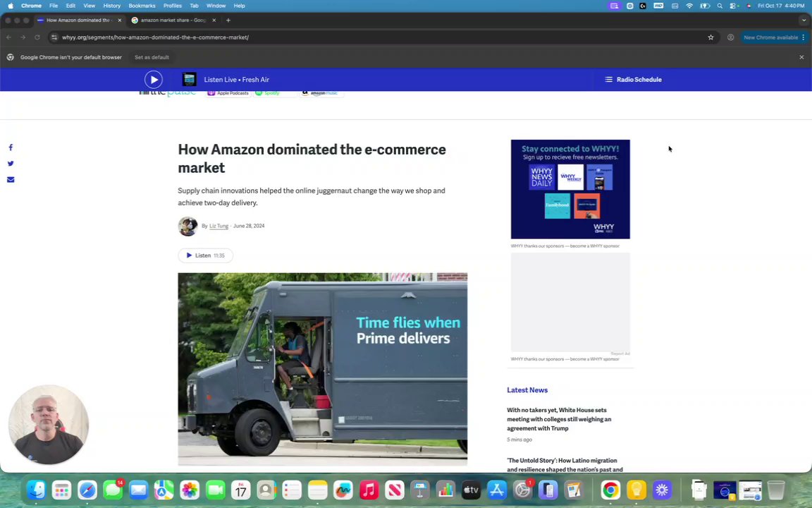This screenshot has width=812, height=508.
Task: Click Set as default browser button
Action: coord(152,57)
